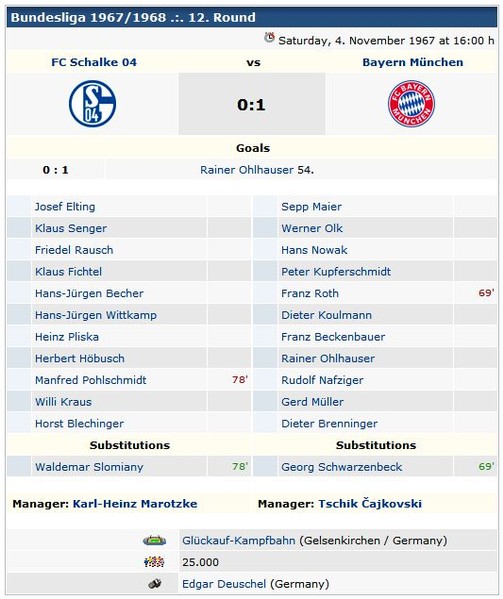Open Glückauf-Kampfbahn stadium link
503x599 pixels.
239,541
